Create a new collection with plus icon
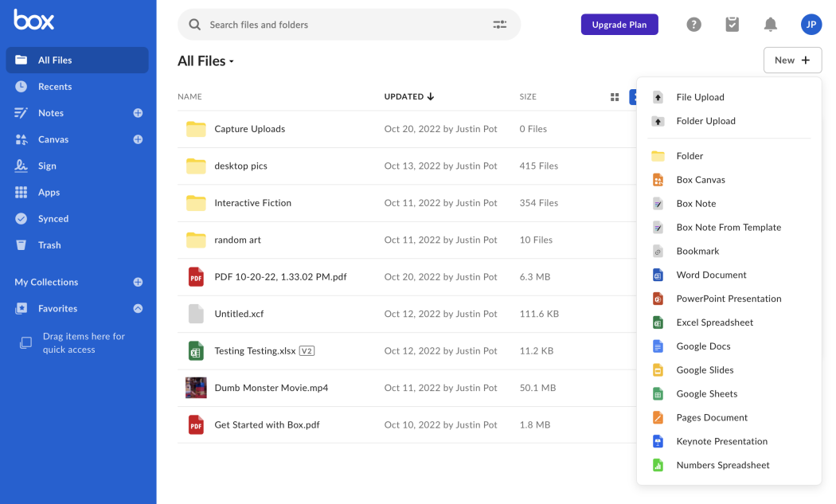836x504 pixels. pos(138,282)
